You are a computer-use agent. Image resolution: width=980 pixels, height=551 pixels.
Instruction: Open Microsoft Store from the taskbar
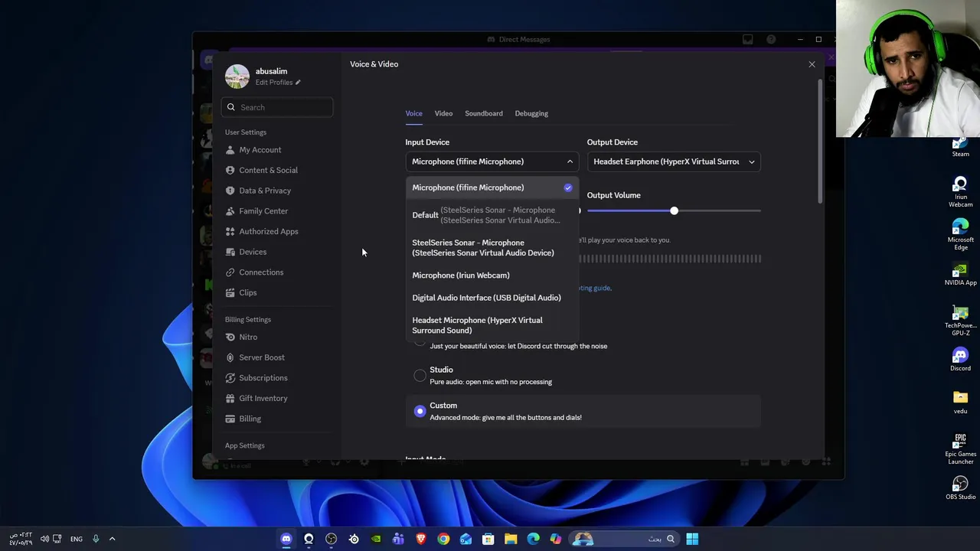(488, 539)
